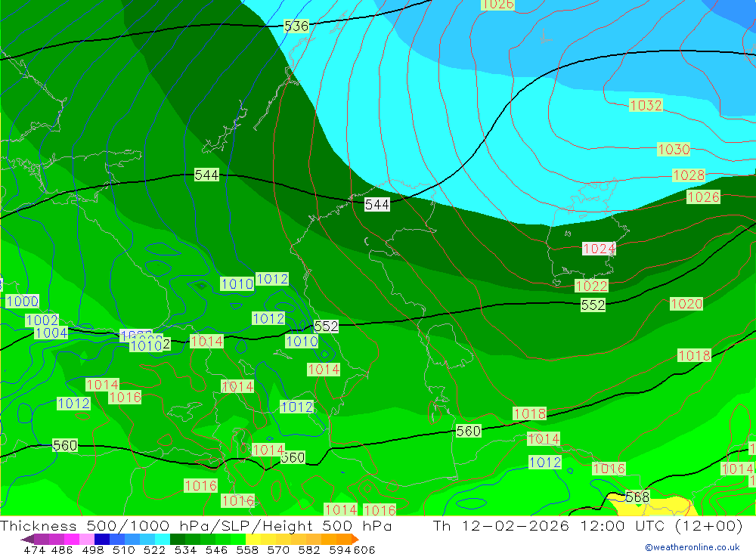
Task: Click the 534 legend scale value
Action: point(185,549)
